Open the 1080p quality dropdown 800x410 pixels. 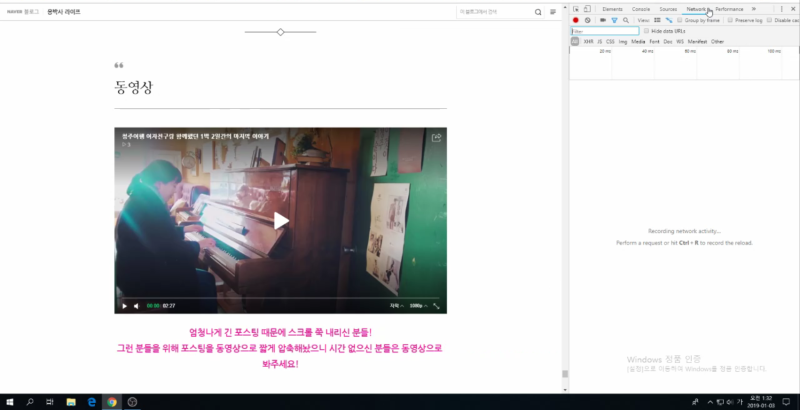(418, 306)
